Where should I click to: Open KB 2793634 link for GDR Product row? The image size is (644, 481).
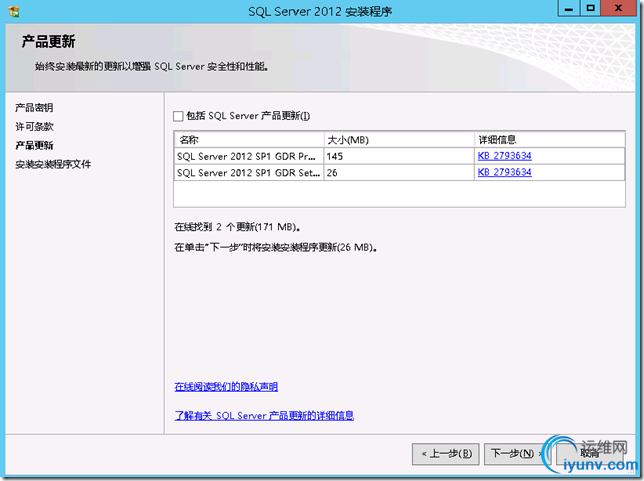pyautogui.click(x=504, y=156)
